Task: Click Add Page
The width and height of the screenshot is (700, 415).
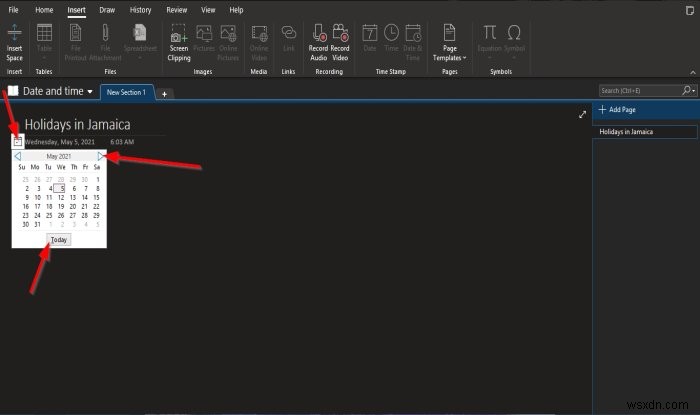Action: 617,110
